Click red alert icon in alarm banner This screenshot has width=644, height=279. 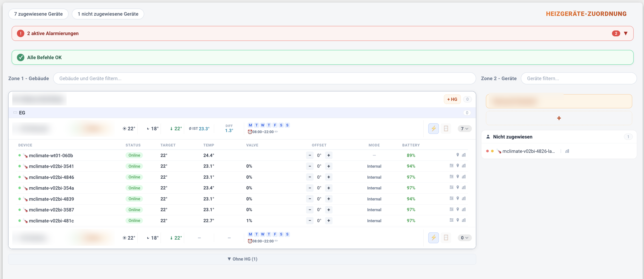tap(21, 33)
